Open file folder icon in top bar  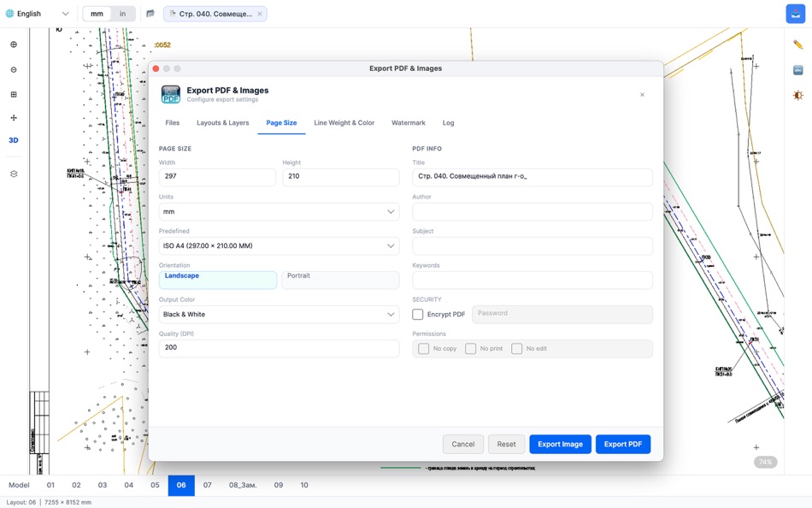coord(150,14)
